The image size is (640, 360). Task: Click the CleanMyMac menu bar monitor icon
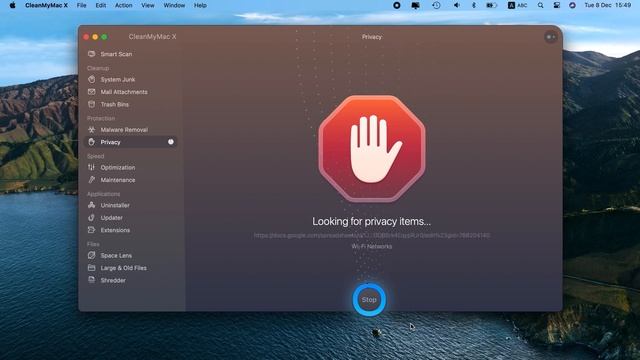[415, 5]
